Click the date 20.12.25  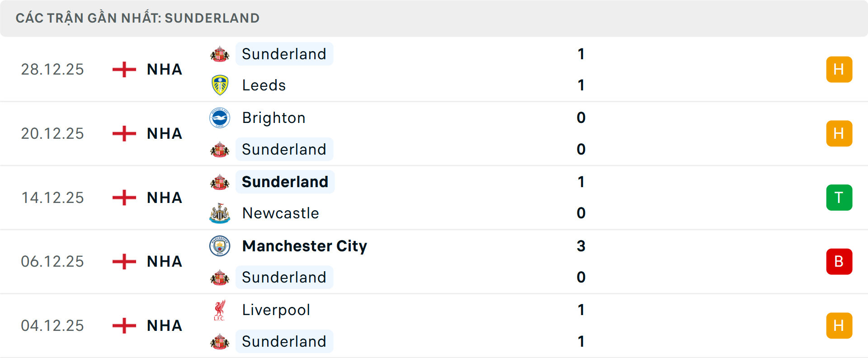52,133
